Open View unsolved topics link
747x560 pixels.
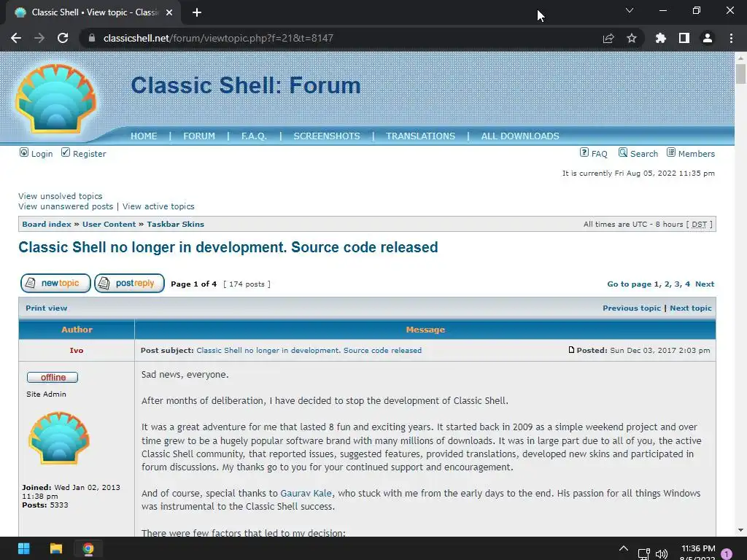point(61,196)
